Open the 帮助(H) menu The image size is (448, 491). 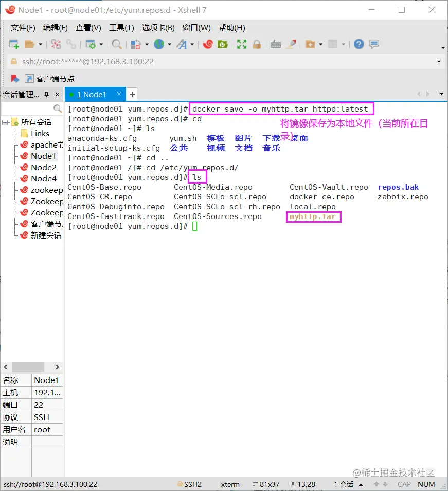pyautogui.click(x=232, y=28)
